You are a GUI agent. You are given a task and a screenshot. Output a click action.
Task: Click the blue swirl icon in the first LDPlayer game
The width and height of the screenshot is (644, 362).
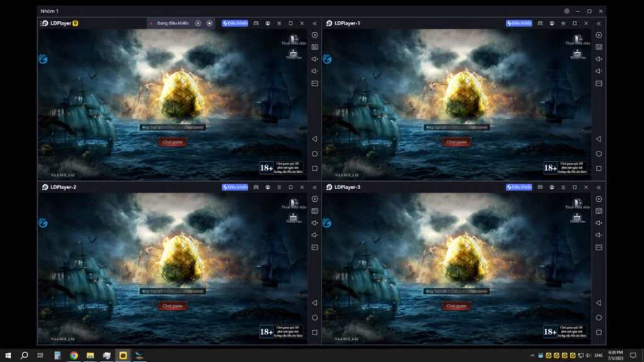click(43, 60)
